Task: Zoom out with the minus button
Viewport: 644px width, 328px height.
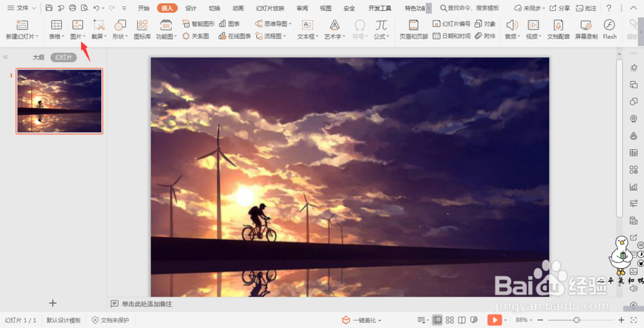Action: click(540, 320)
